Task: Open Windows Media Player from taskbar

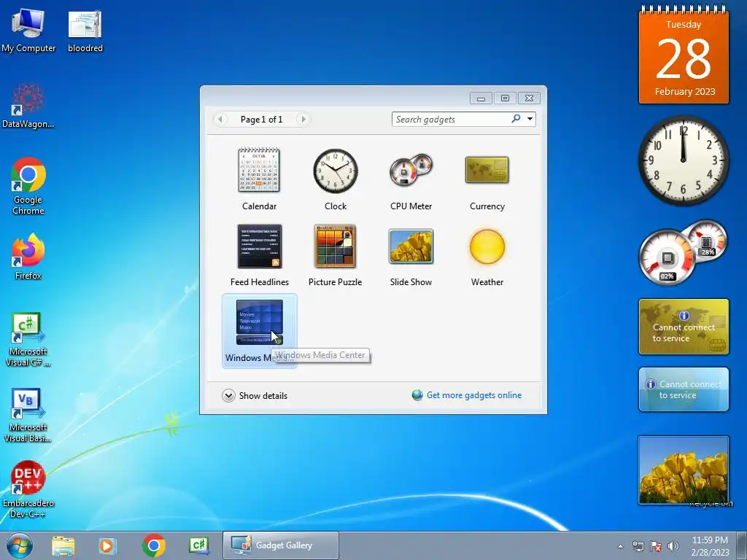Action: click(107, 545)
